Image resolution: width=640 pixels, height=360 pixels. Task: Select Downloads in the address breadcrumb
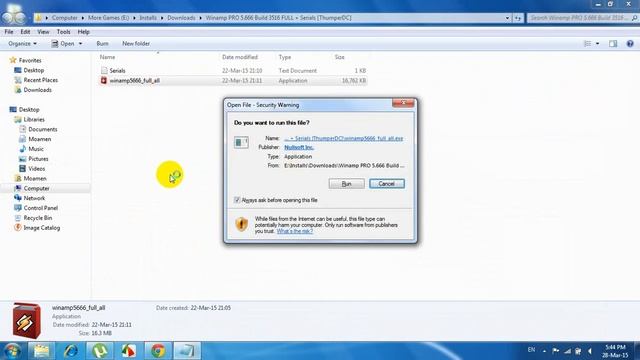pos(181,18)
